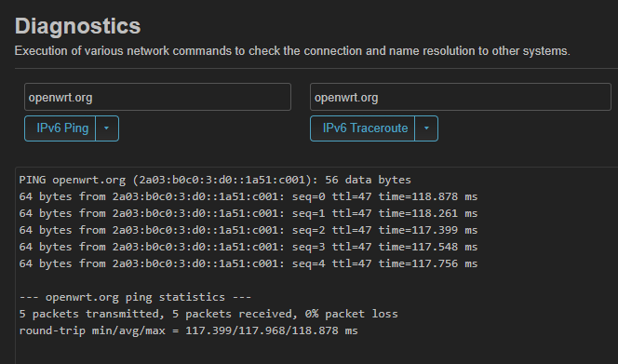Image resolution: width=618 pixels, height=364 pixels.
Task: Click the 'round-trip min/avg/max' result line
Action: [x=188, y=330]
